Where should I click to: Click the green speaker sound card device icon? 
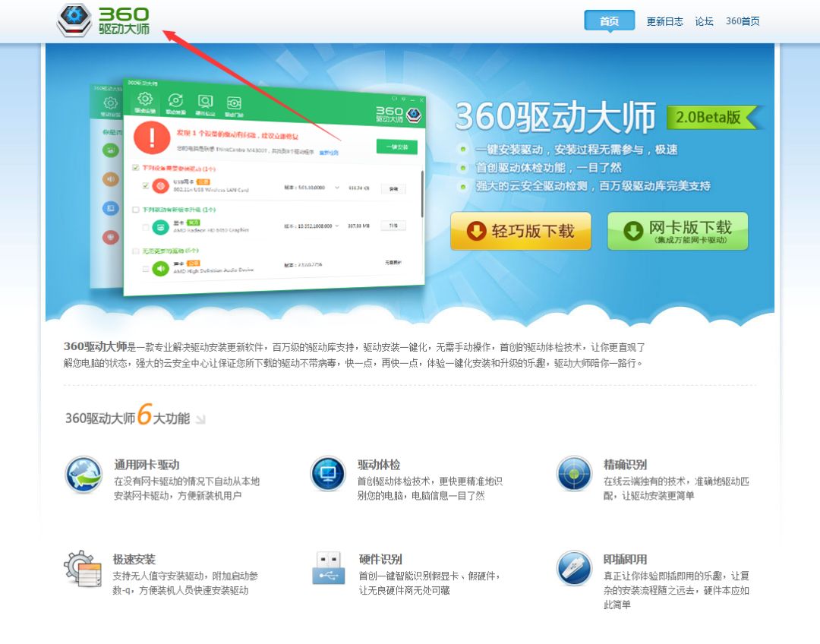click(160, 268)
